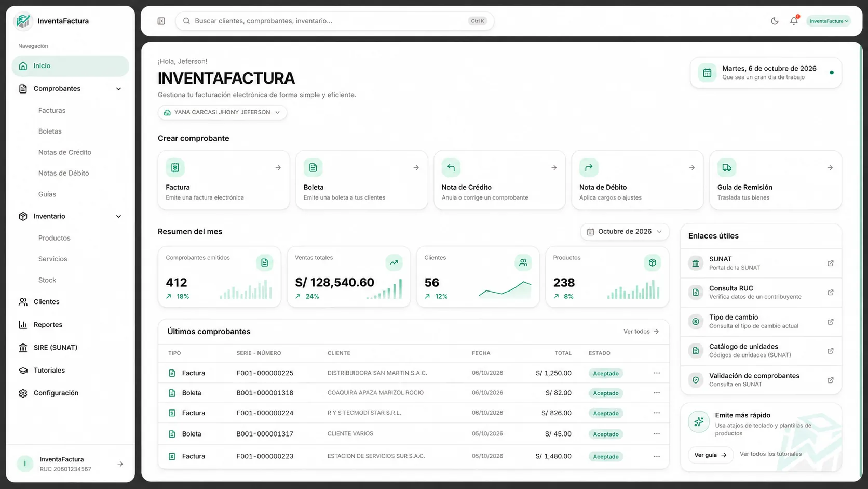
Task: Click the calendar icon in date card
Action: coord(707,73)
